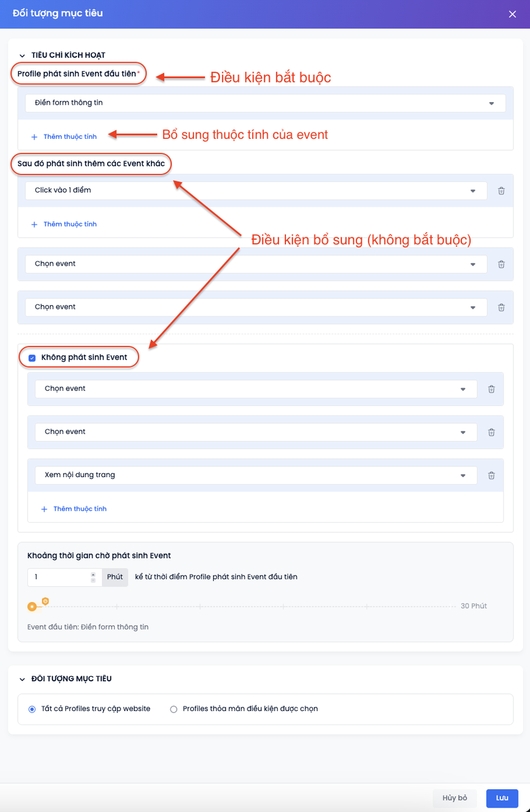Click 'Thêm thuộc tính' under 'Click vào 1 điểm'

[x=70, y=225]
